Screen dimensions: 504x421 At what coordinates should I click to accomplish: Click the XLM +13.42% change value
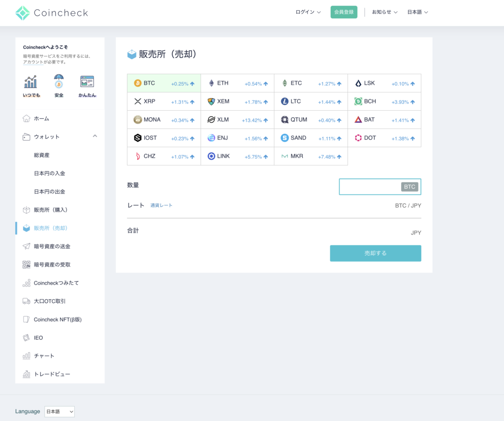(252, 120)
